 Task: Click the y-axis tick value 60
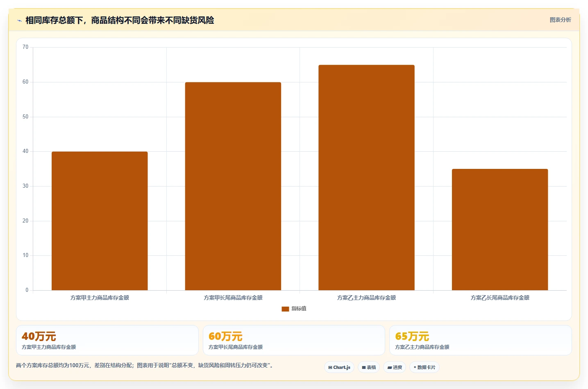[25, 82]
